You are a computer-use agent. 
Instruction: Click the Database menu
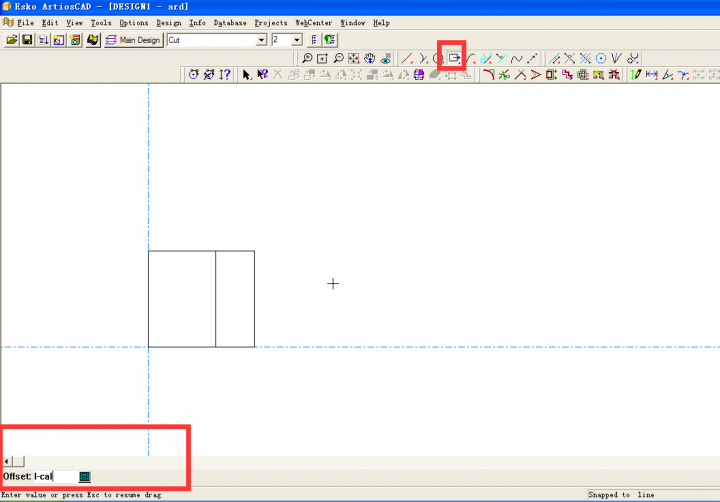(x=230, y=22)
